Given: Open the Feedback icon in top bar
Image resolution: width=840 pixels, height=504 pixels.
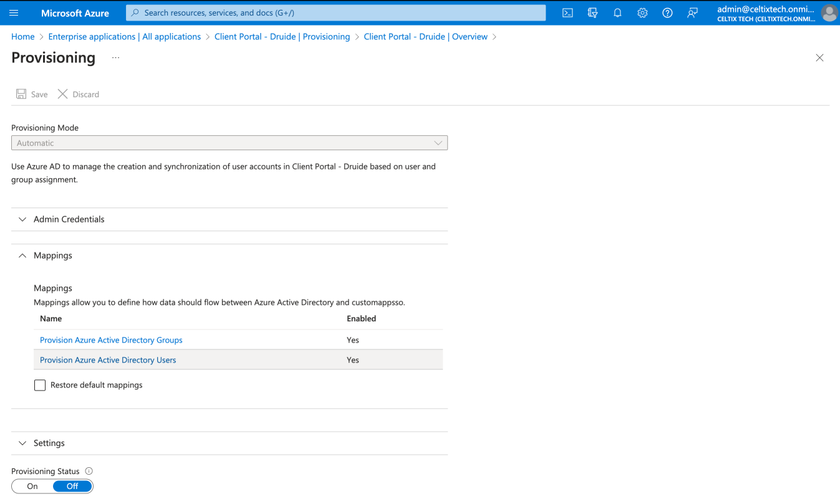Looking at the screenshot, I should tap(692, 12).
